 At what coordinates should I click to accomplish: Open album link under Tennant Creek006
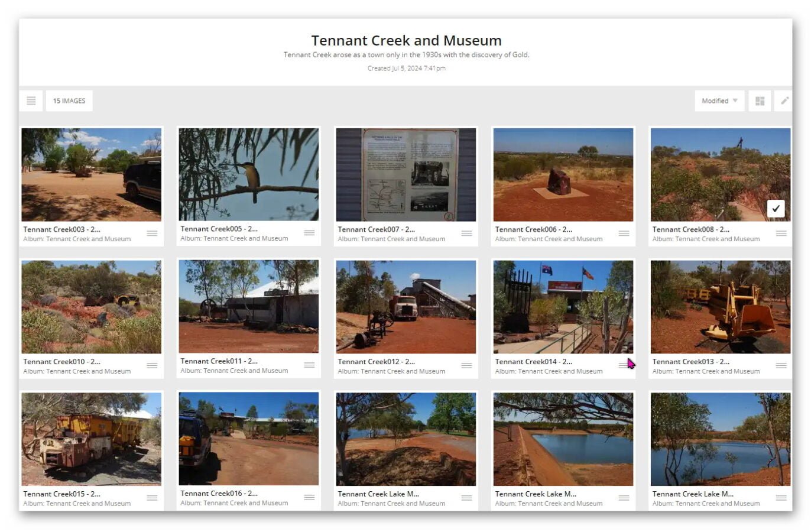[549, 239]
